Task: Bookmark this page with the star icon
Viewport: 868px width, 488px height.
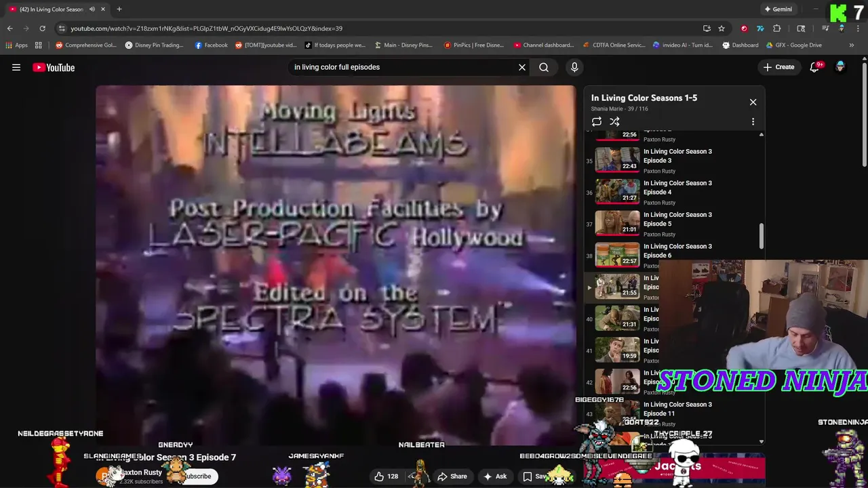Action: click(722, 28)
